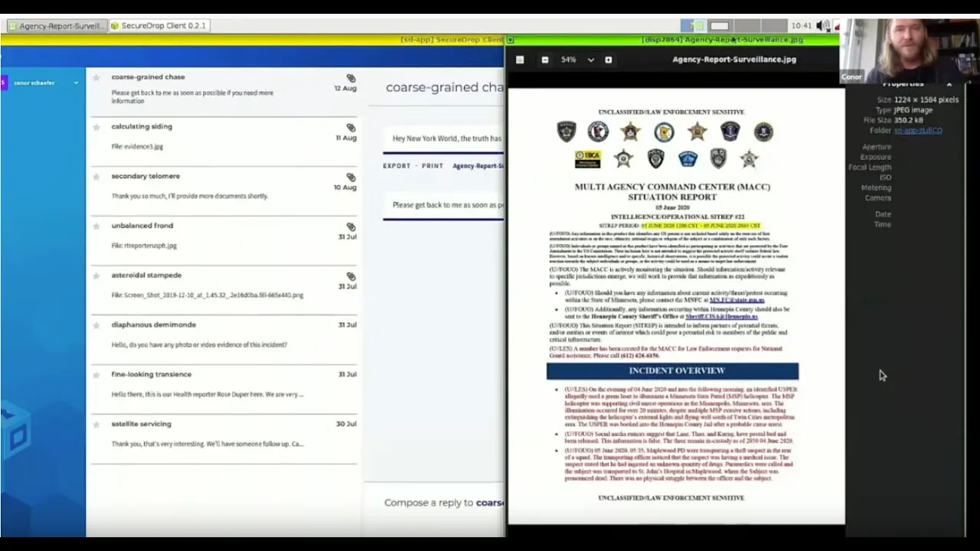Select the satellite servicing source row

click(x=224, y=438)
